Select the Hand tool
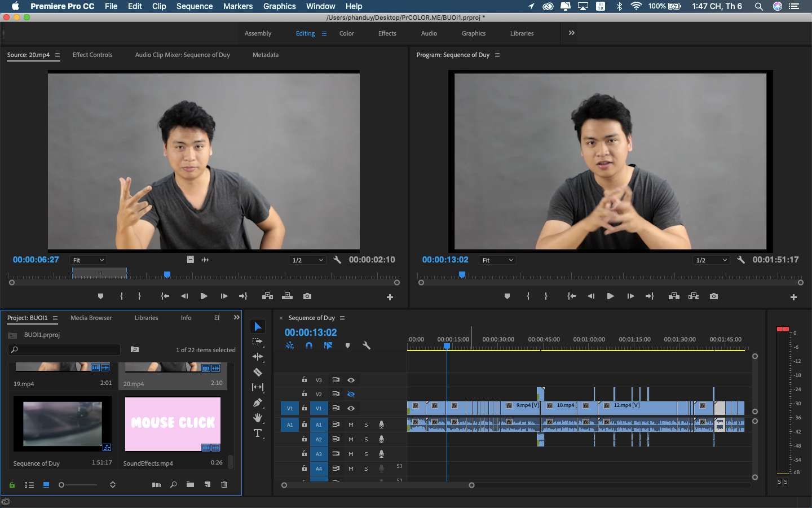Image resolution: width=812 pixels, height=508 pixels. (x=258, y=418)
